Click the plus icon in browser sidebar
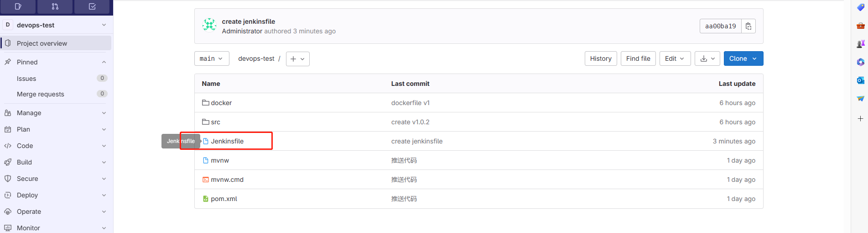 pos(860,119)
